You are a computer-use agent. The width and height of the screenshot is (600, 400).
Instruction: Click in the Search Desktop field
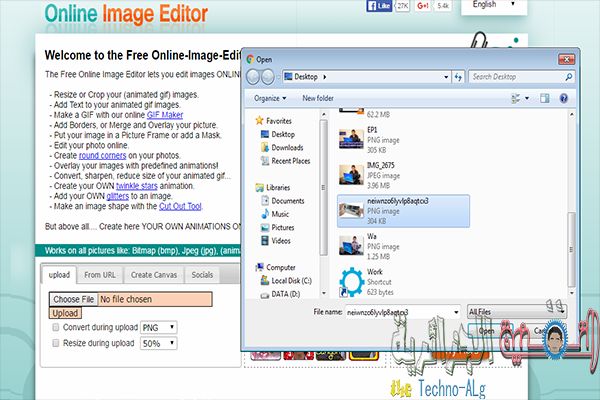(517, 77)
